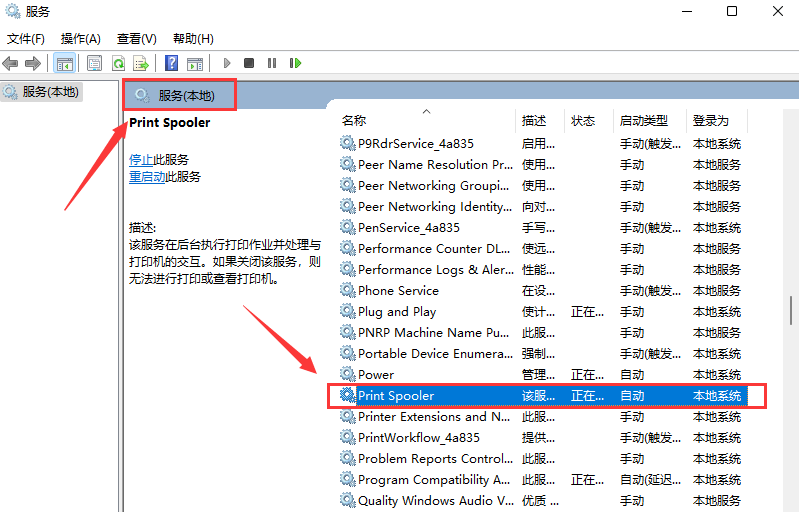The width and height of the screenshot is (799, 512).
Task: Go back with the toolbar arrow
Action: click(x=10, y=63)
